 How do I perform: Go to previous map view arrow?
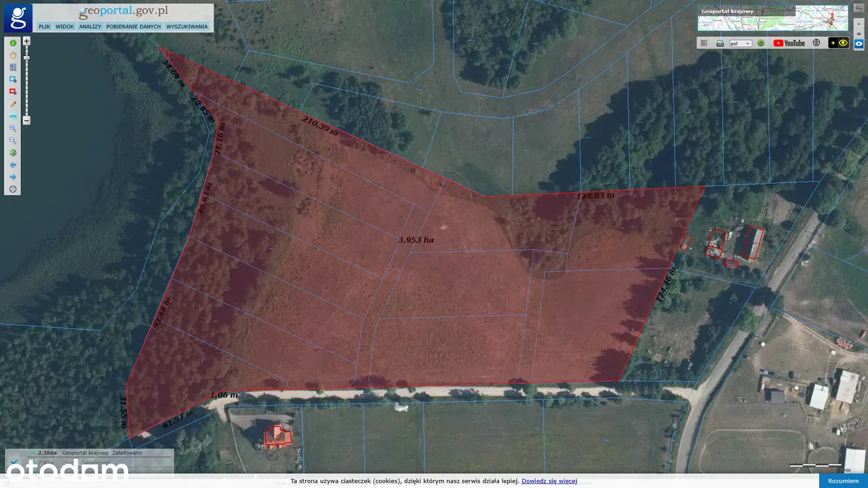[13, 165]
